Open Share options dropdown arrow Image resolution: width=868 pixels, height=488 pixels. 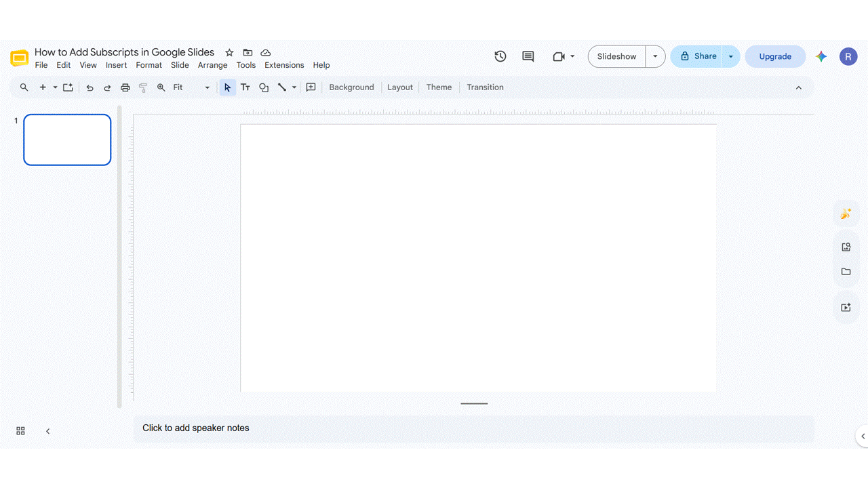click(x=730, y=56)
